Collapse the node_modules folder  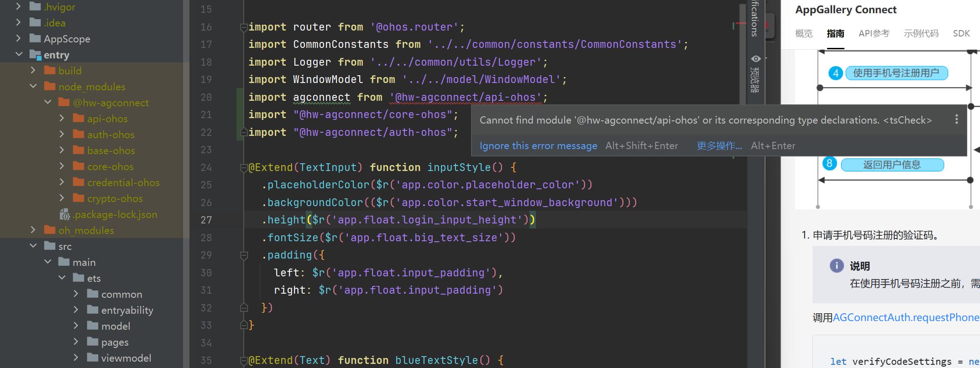click(33, 86)
